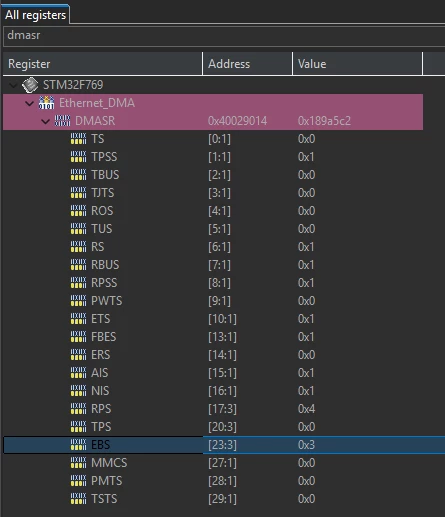Click the TSTS bitfield icon
This screenshot has width=445, height=517.
click(78, 499)
